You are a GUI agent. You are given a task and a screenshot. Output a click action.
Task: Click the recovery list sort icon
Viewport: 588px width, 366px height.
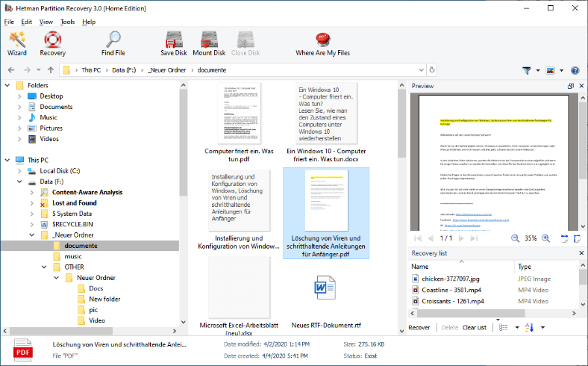(x=530, y=327)
